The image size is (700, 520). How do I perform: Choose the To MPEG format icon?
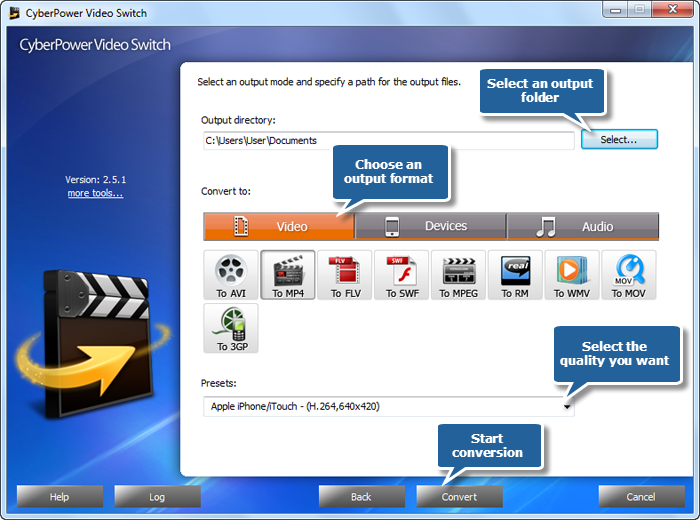click(458, 275)
